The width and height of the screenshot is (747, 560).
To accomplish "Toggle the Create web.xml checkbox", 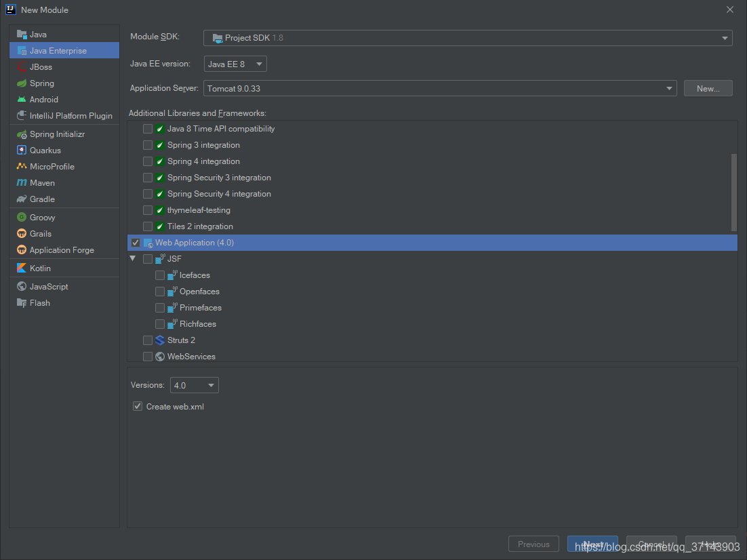I will pos(138,406).
